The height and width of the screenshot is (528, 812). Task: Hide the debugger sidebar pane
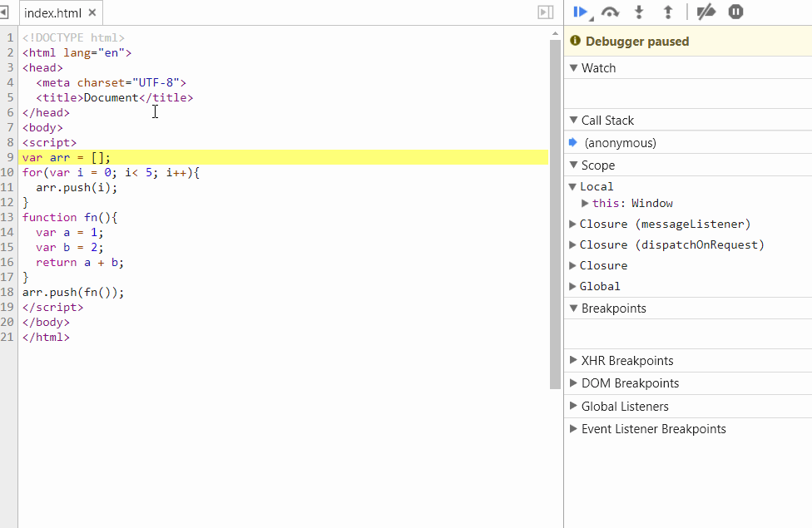tap(545, 12)
